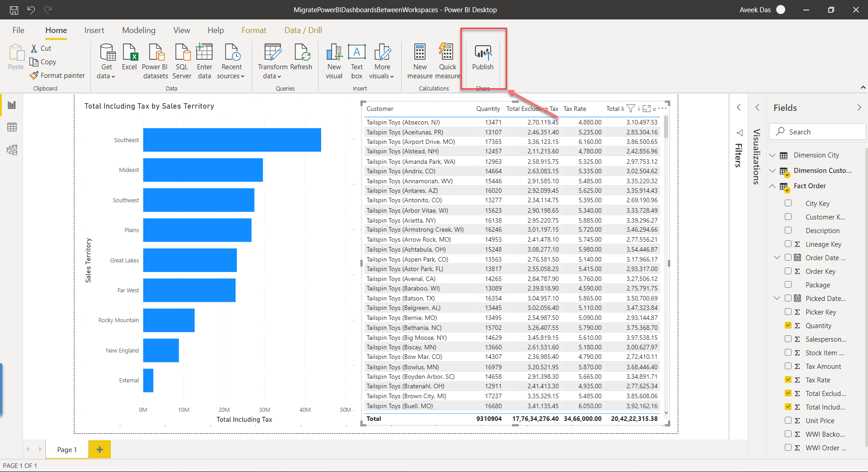
Task: Expand the Dimension City table
Action: [772, 155]
